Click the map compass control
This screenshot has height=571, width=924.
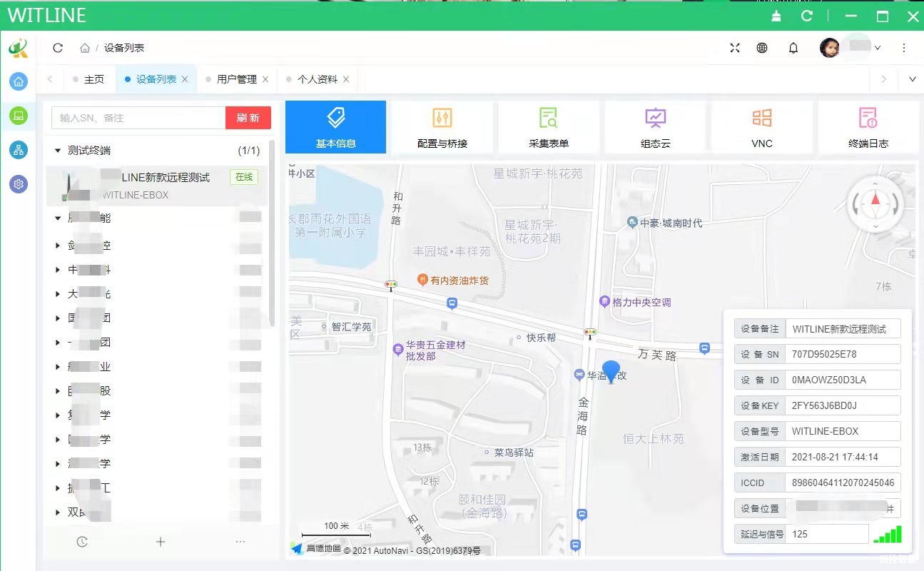click(875, 205)
